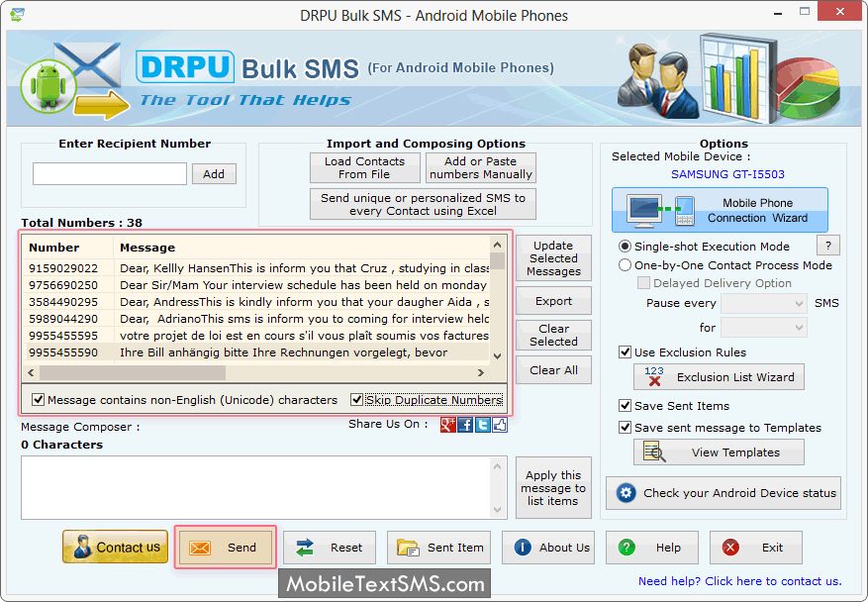The height and width of the screenshot is (602, 868).
Task: Click the Google Plus share icon
Action: point(447,425)
